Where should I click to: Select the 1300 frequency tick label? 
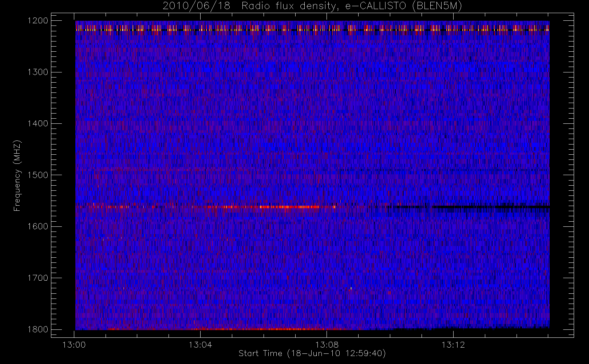click(x=38, y=72)
